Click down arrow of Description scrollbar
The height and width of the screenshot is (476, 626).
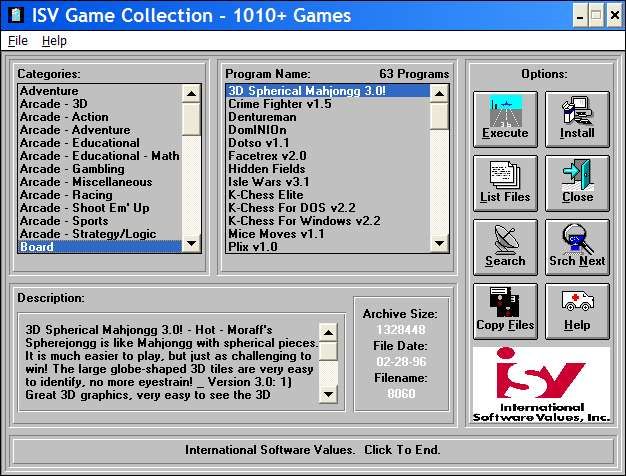tap(328, 394)
